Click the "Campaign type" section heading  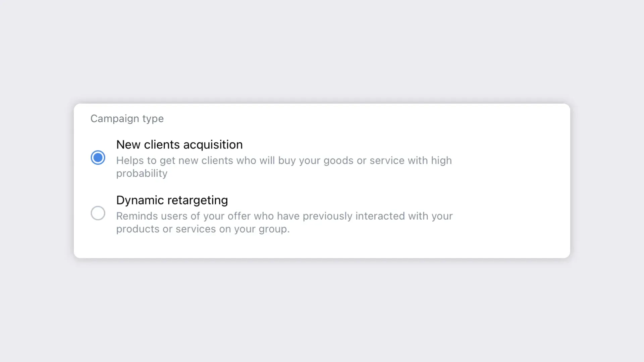(x=127, y=119)
